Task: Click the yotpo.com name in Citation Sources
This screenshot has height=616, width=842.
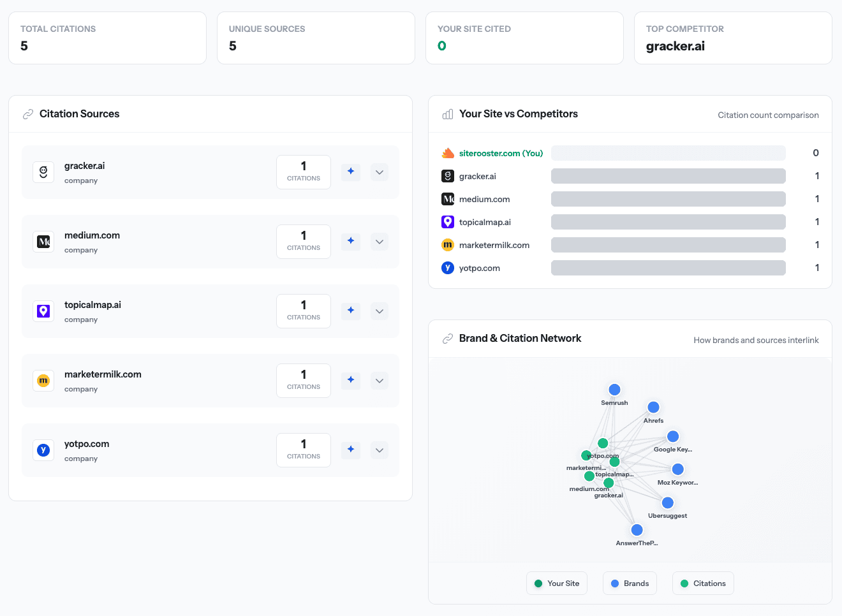Action: tap(87, 444)
